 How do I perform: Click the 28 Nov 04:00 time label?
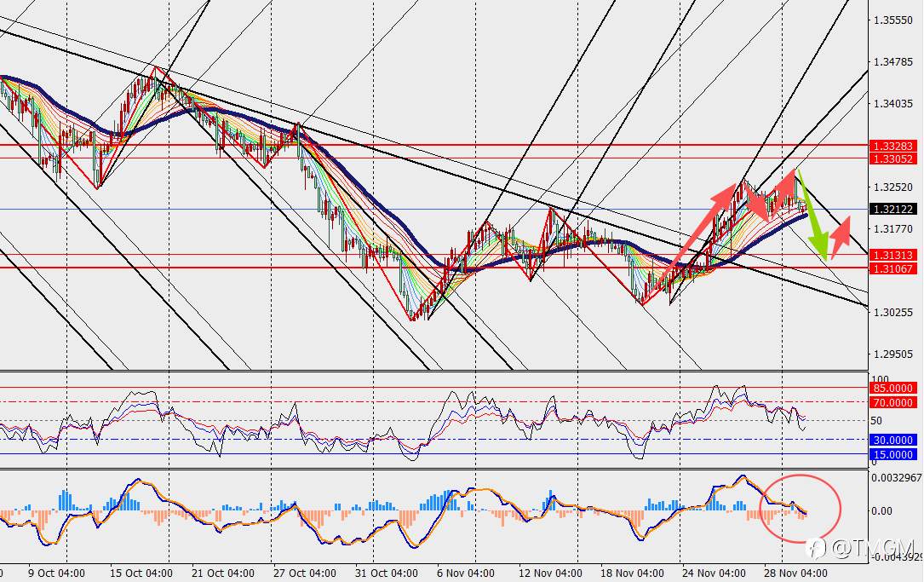(795, 573)
